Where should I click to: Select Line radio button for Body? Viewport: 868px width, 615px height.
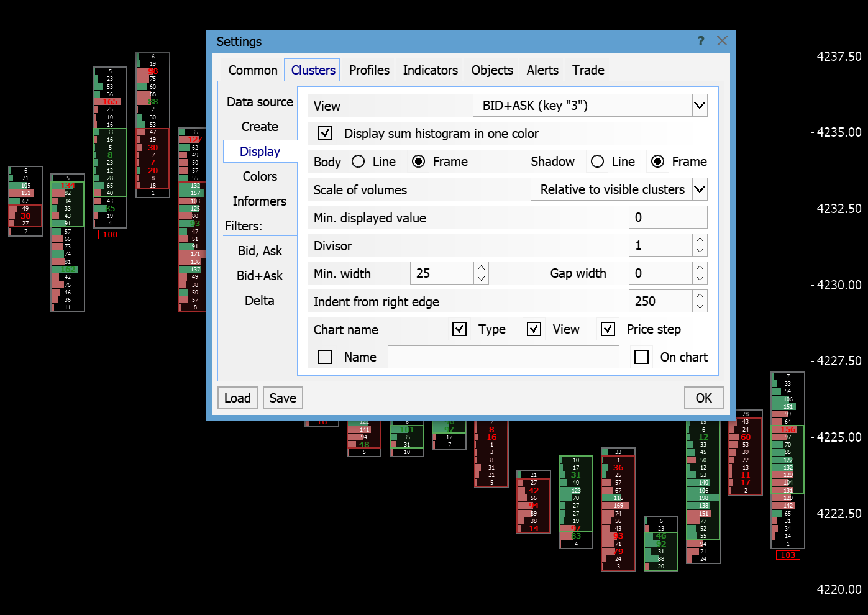359,162
